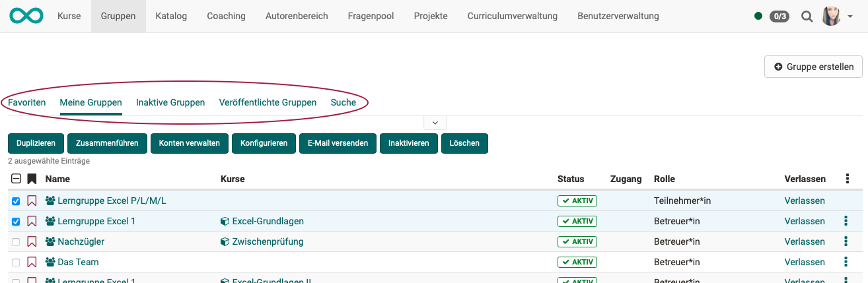
Task: Click group icon beside Das Team
Action: (x=50, y=262)
